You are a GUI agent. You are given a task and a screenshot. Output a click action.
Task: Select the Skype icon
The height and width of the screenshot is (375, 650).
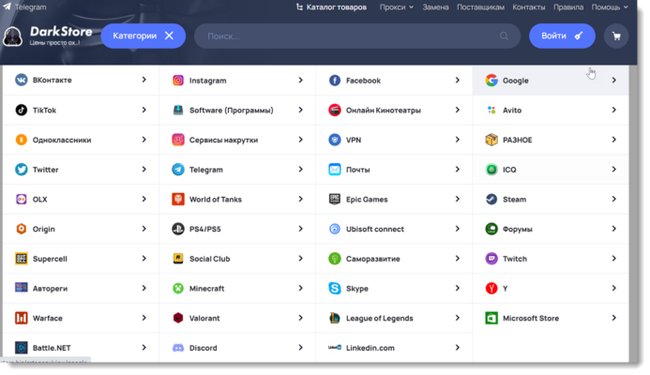point(335,288)
